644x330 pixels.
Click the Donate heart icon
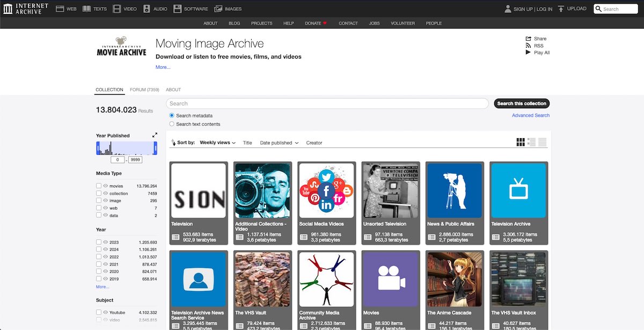pyautogui.click(x=325, y=23)
